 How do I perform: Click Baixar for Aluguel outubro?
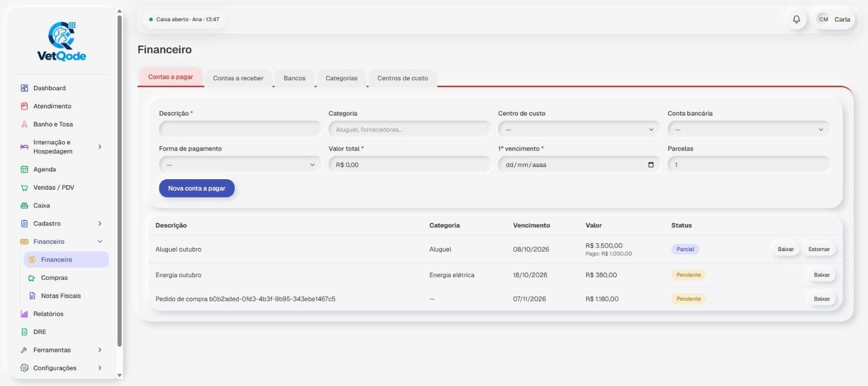[x=786, y=249]
